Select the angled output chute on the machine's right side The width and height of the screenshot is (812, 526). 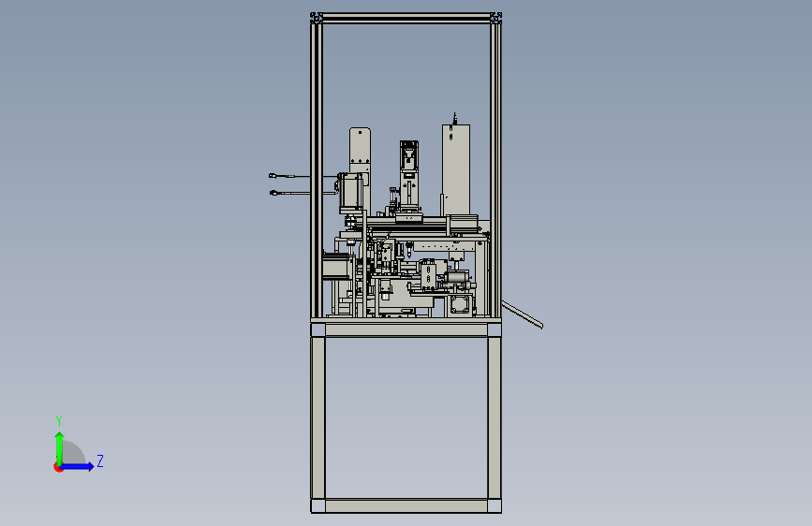coord(522,314)
